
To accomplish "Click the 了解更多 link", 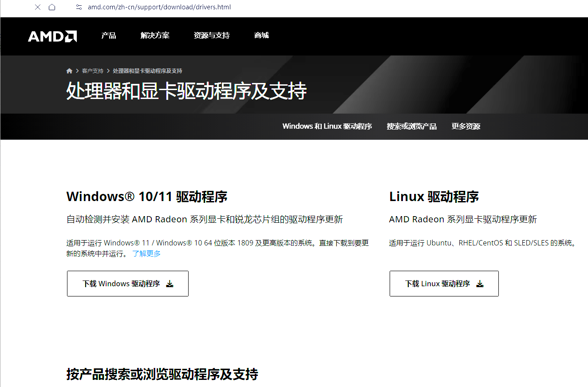I will 146,254.
